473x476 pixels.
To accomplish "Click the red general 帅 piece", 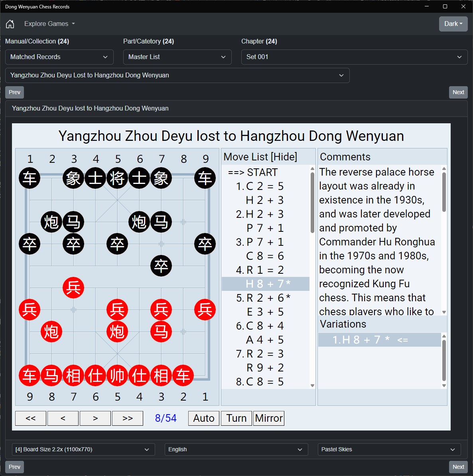I will pos(117,375).
